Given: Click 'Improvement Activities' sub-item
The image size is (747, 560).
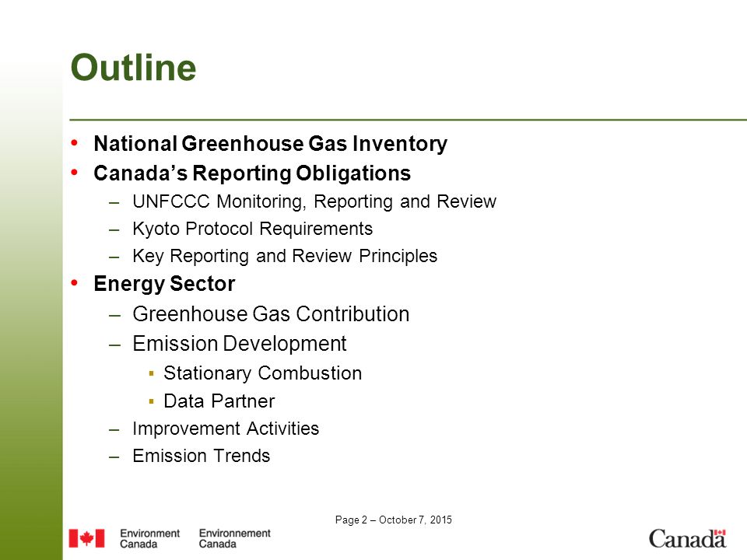Looking at the screenshot, I should [x=226, y=429].
